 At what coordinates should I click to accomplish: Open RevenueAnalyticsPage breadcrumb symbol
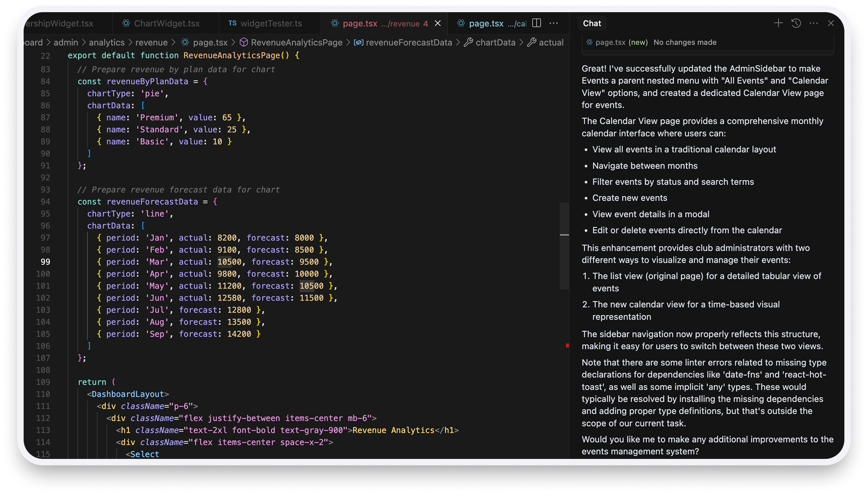(296, 42)
